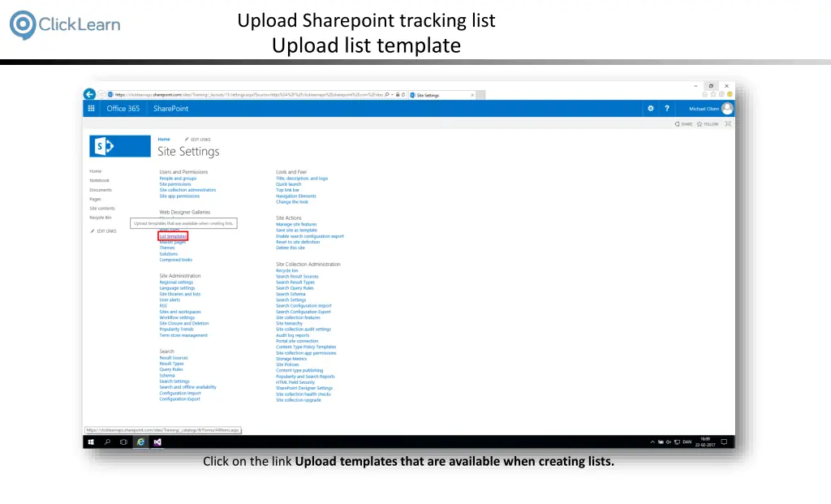The width and height of the screenshot is (831, 504).
Task: Click Delete this site link
Action: [x=290, y=248]
